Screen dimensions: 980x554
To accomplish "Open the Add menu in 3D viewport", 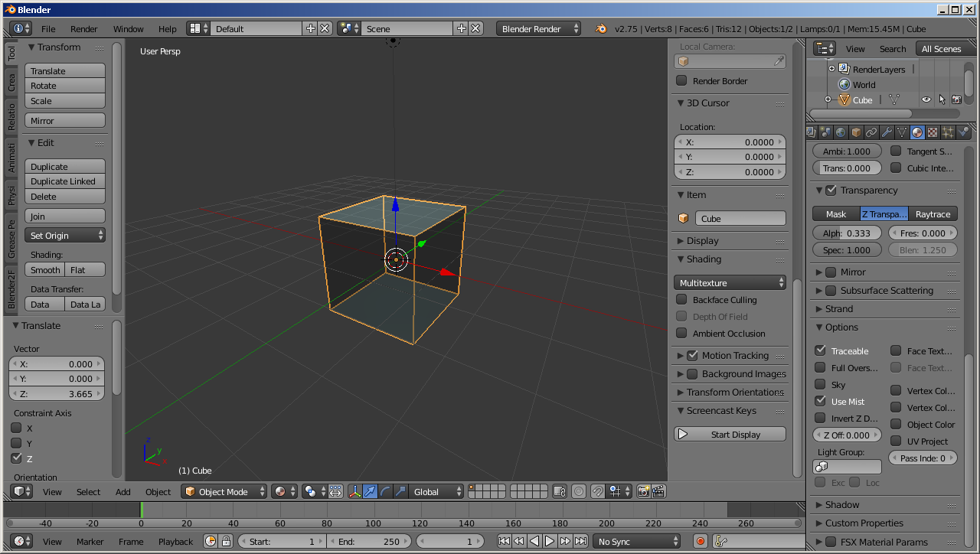I will coord(122,491).
